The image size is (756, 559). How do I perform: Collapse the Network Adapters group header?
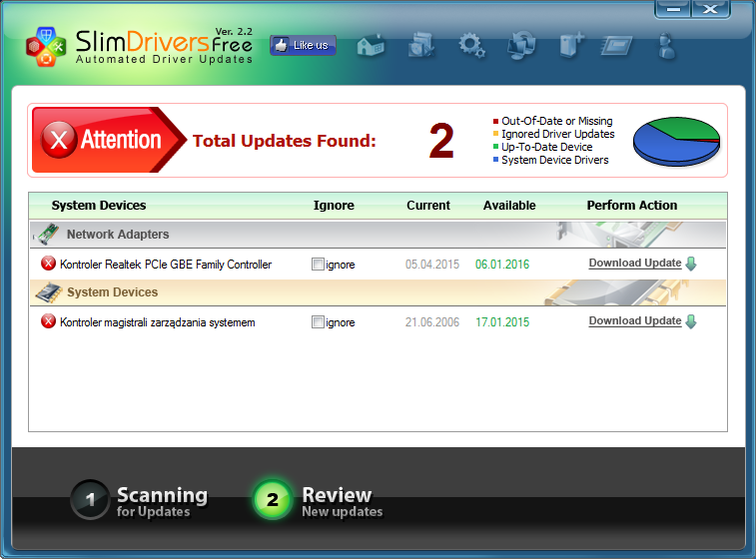click(x=378, y=235)
